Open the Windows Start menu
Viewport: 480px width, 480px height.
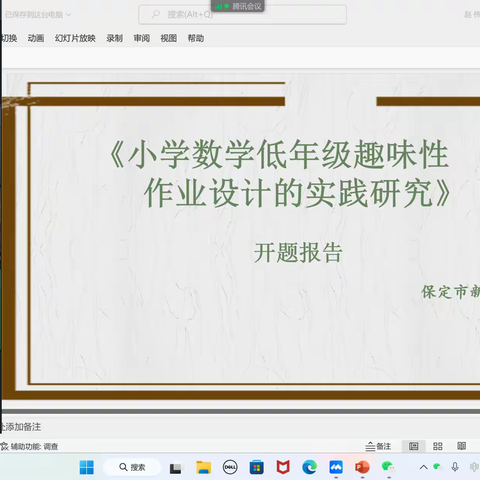87,467
